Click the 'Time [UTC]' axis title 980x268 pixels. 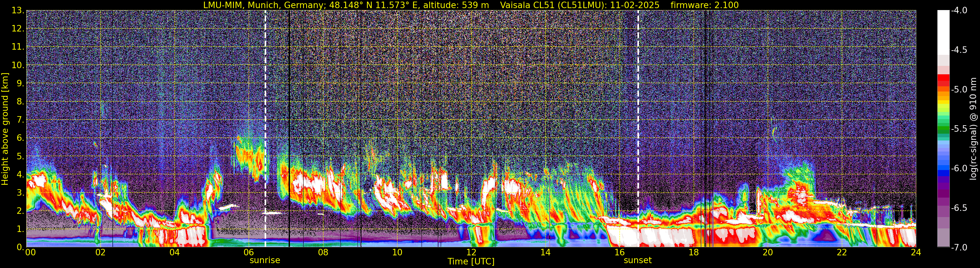coord(471,262)
